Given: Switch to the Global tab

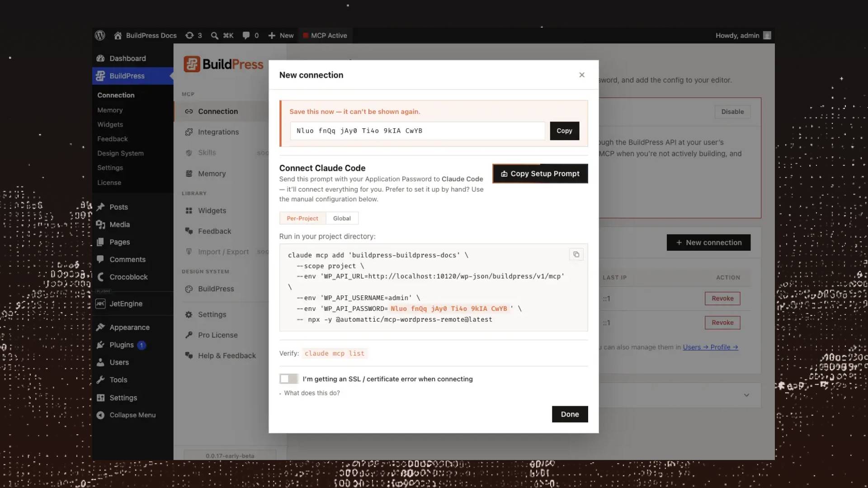Looking at the screenshot, I should click(x=342, y=218).
